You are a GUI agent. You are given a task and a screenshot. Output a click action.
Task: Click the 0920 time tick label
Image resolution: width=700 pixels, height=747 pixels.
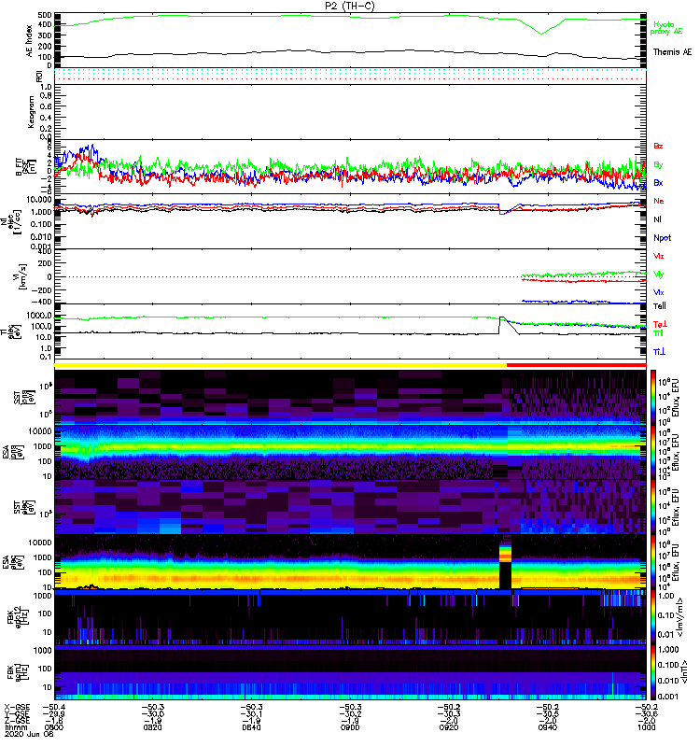click(x=449, y=727)
